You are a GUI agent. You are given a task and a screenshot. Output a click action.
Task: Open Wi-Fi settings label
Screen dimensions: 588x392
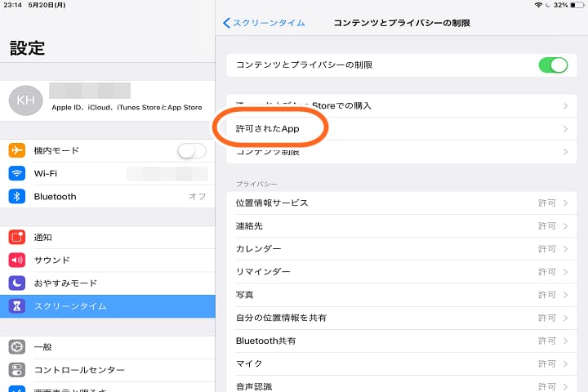(x=46, y=174)
